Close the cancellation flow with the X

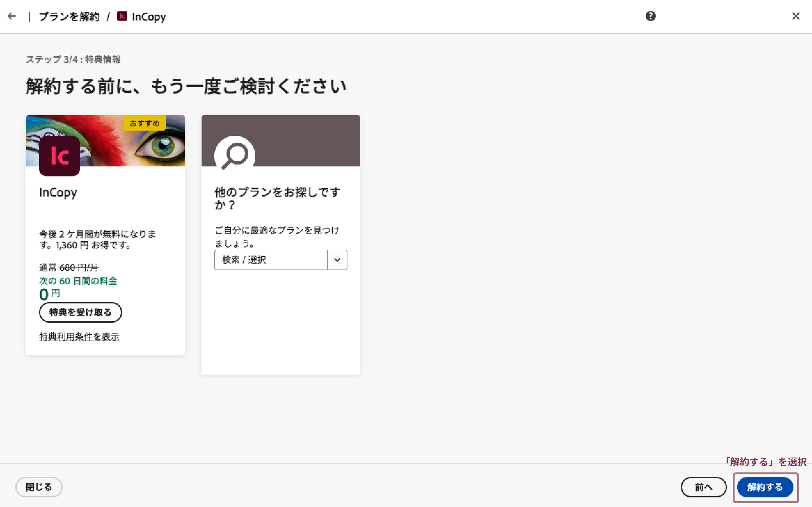click(796, 16)
